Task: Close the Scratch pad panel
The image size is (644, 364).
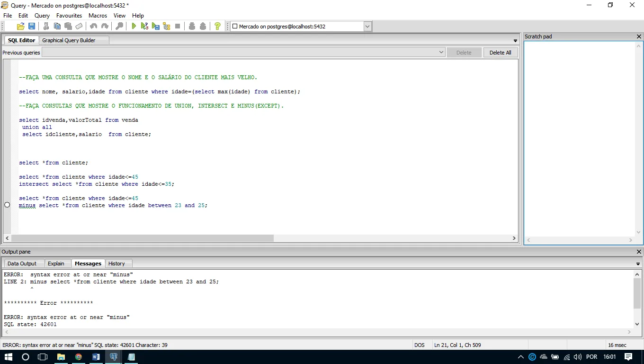Action: pos(639,36)
